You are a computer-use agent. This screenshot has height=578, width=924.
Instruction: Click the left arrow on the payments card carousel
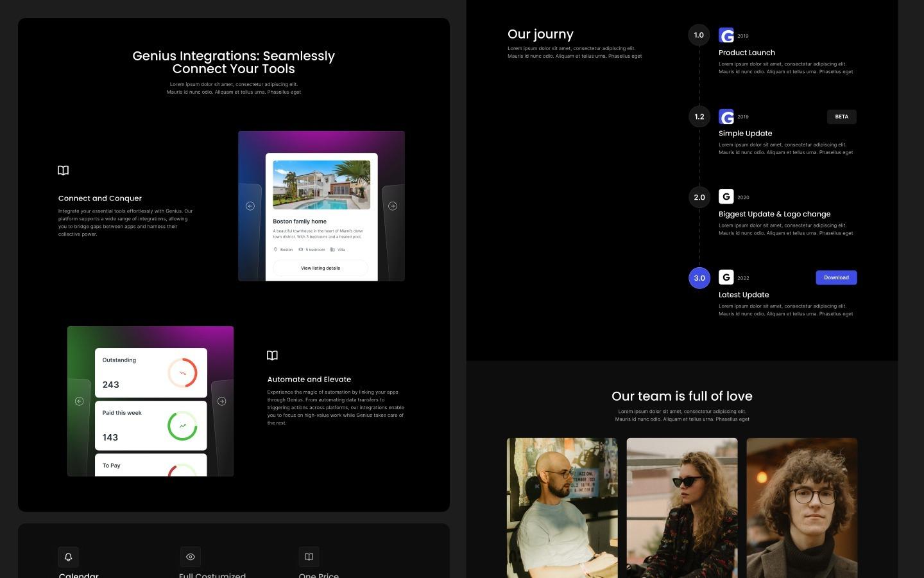[x=79, y=401]
